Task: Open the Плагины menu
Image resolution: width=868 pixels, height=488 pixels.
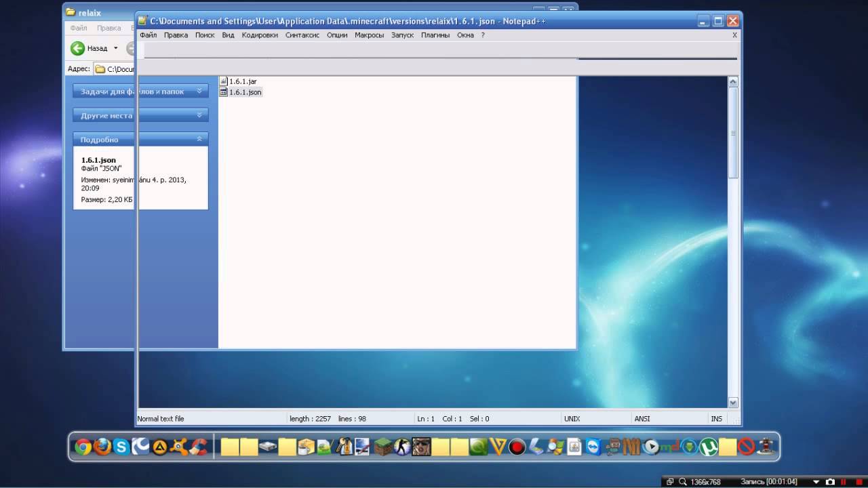Action: [435, 35]
